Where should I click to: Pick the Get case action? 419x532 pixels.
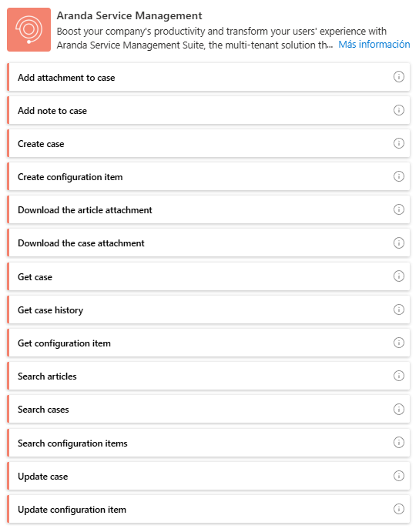coord(209,276)
